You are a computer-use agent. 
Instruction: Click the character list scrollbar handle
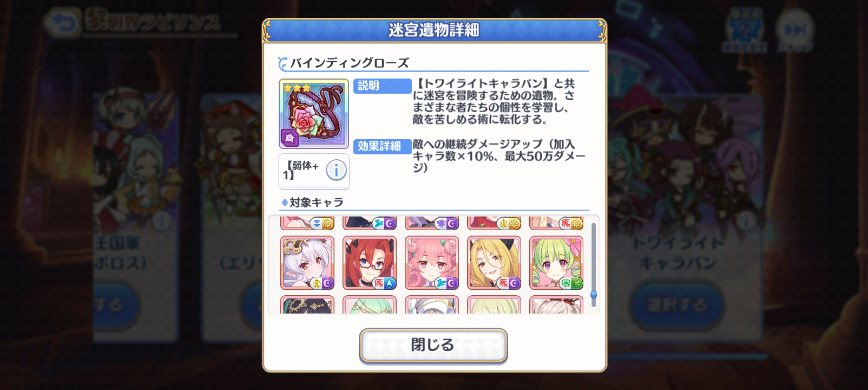594,295
